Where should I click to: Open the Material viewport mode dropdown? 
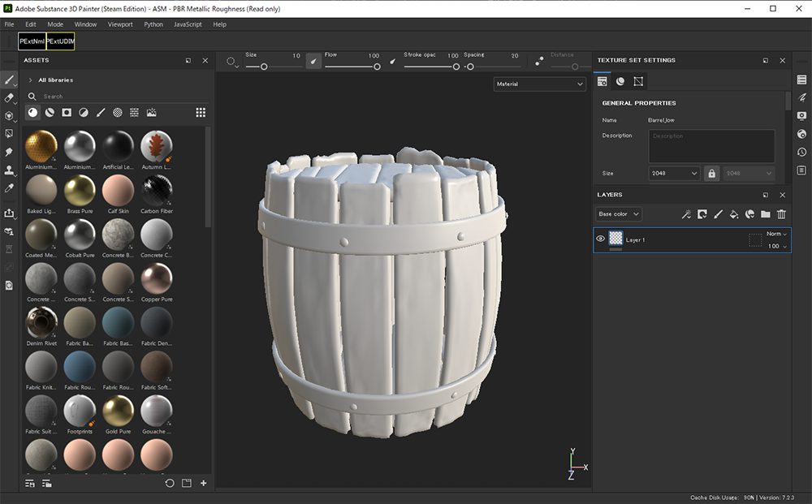pyautogui.click(x=539, y=84)
